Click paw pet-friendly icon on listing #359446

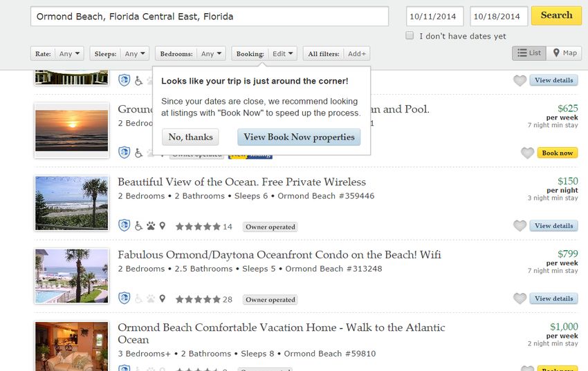click(151, 226)
